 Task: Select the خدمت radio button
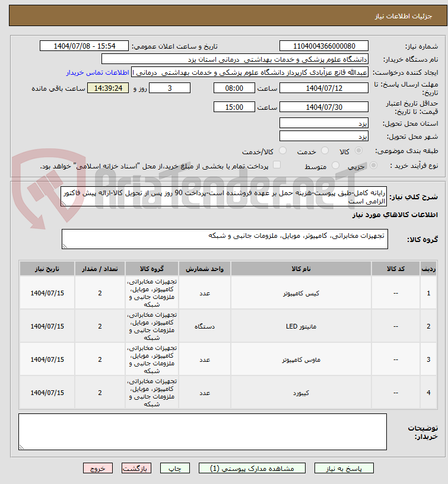point(325,151)
